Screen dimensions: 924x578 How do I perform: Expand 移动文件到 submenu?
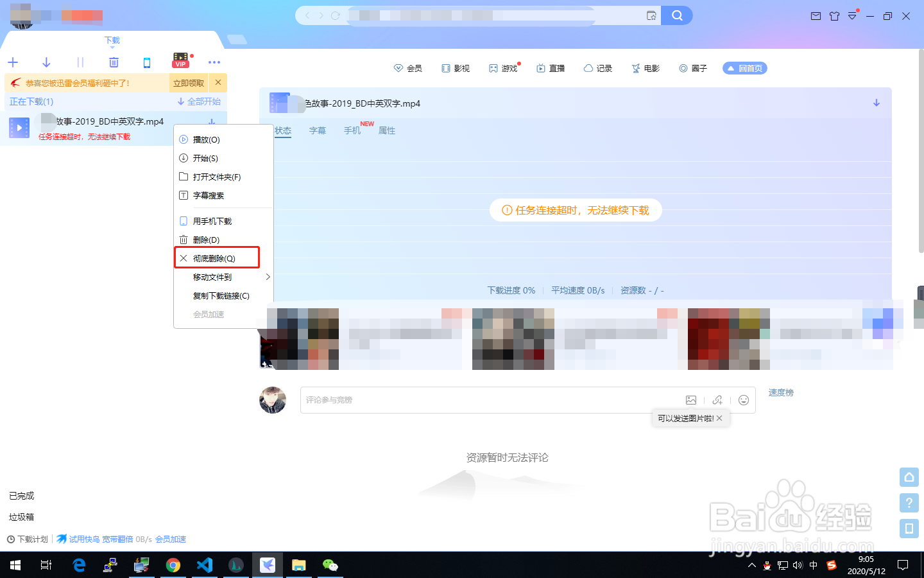click(223, 277)
